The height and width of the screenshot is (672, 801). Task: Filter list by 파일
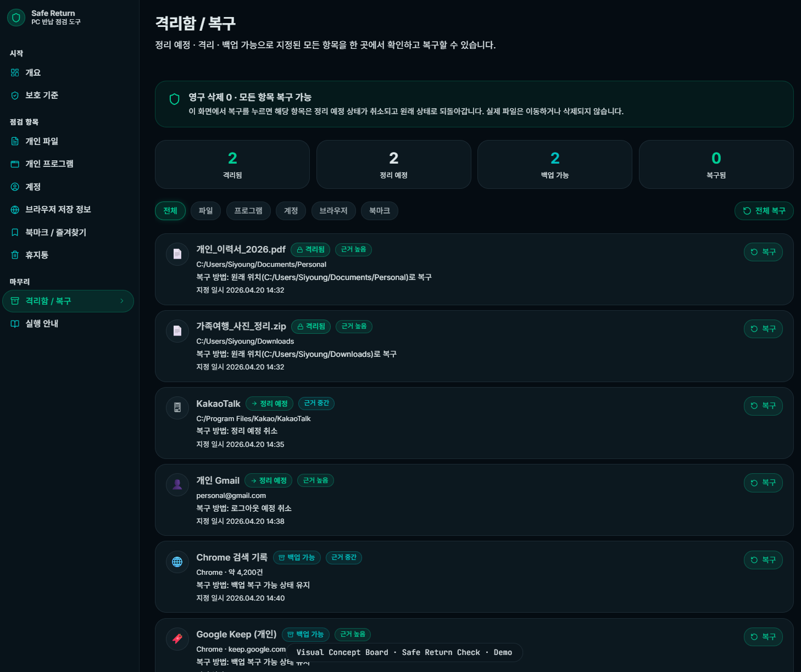205,211
